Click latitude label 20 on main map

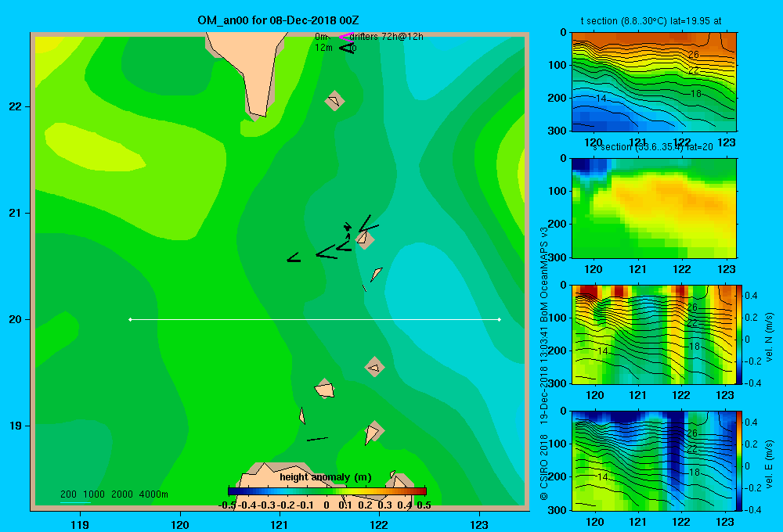(x=16, y=319)
